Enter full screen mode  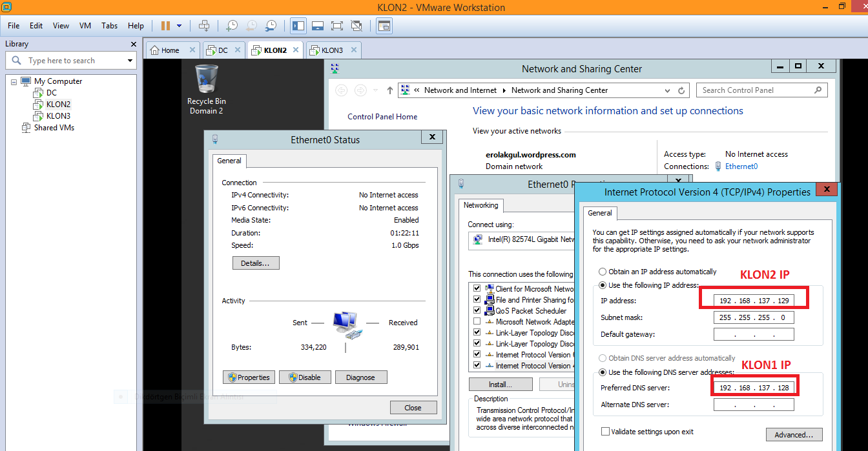point(336,26)
